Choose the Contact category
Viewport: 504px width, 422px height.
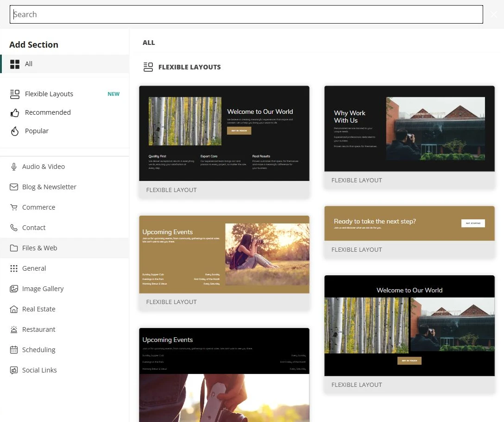[x=34, y=228]
